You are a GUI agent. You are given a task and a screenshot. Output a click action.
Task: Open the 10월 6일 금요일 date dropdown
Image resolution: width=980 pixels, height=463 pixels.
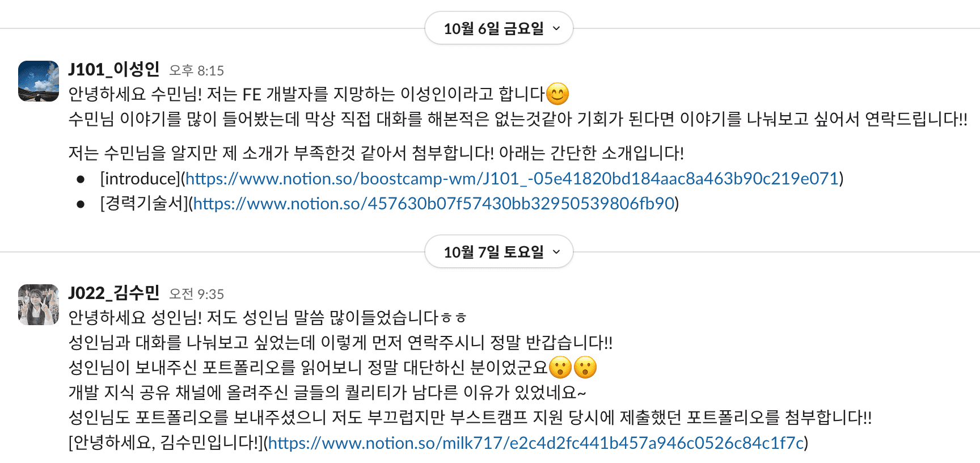point(499,28)
